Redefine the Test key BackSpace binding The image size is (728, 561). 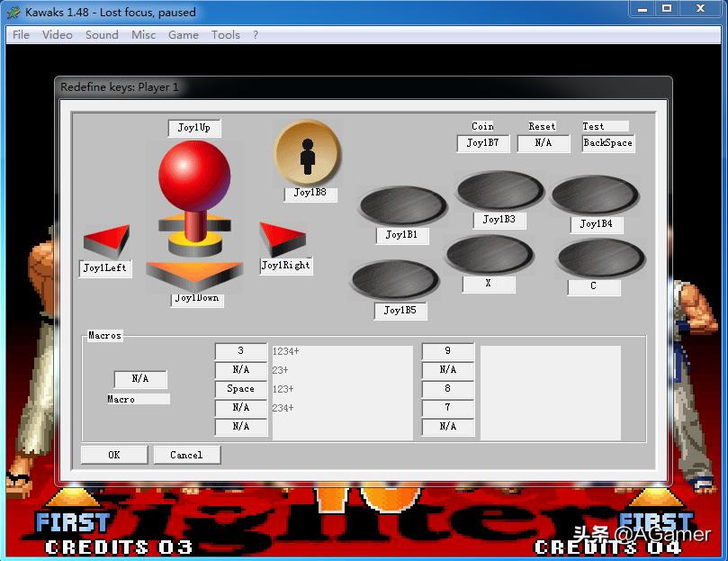(x=607, y=143)
